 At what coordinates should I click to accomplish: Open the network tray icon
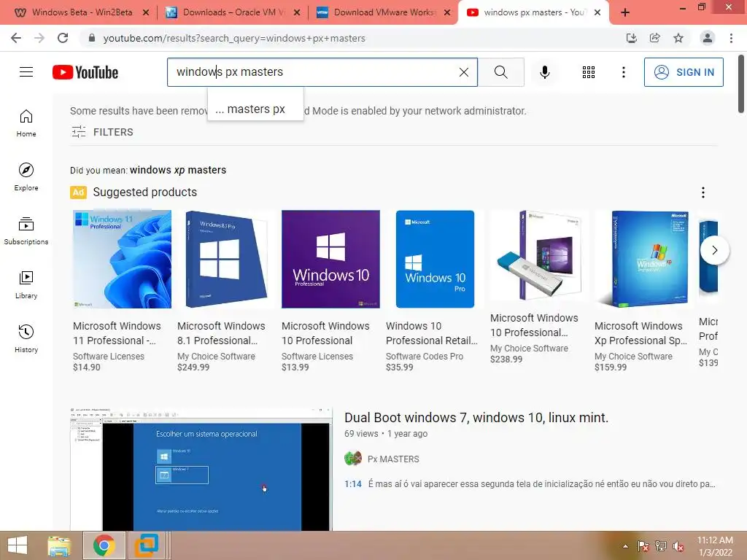tap(661, 546)
